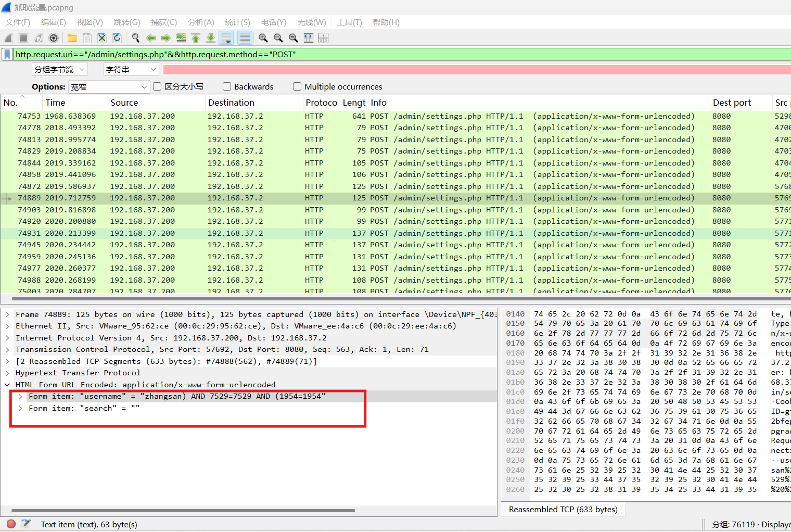791x532 pixels.
Task: Click the find packet magnifier icon
Action: click(x=136, y=38)
